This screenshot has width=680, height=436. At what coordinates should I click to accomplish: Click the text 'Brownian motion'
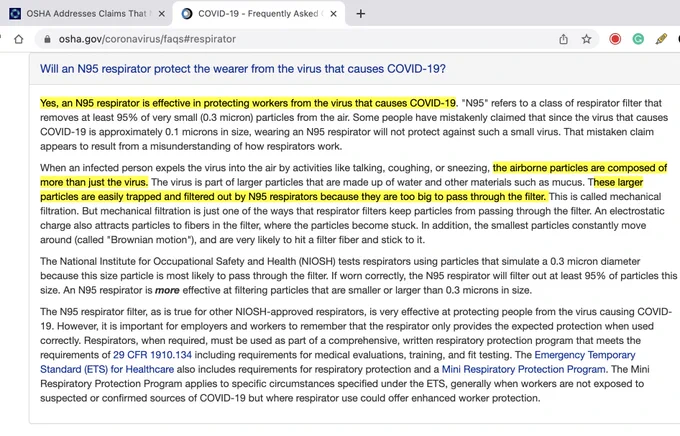[150, 240]
